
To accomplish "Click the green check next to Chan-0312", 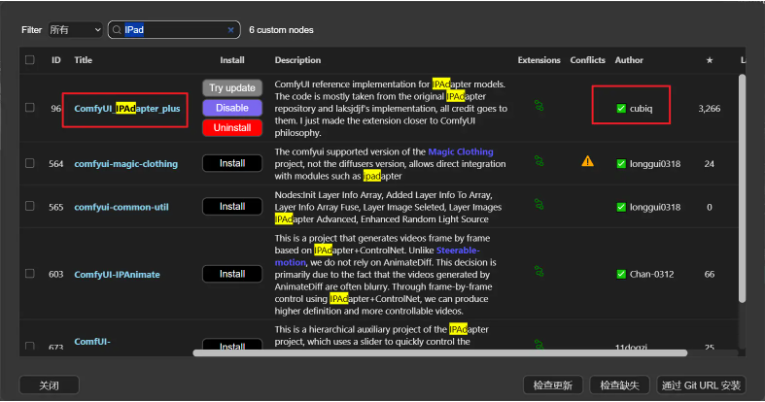I will [x=621, y=274].
